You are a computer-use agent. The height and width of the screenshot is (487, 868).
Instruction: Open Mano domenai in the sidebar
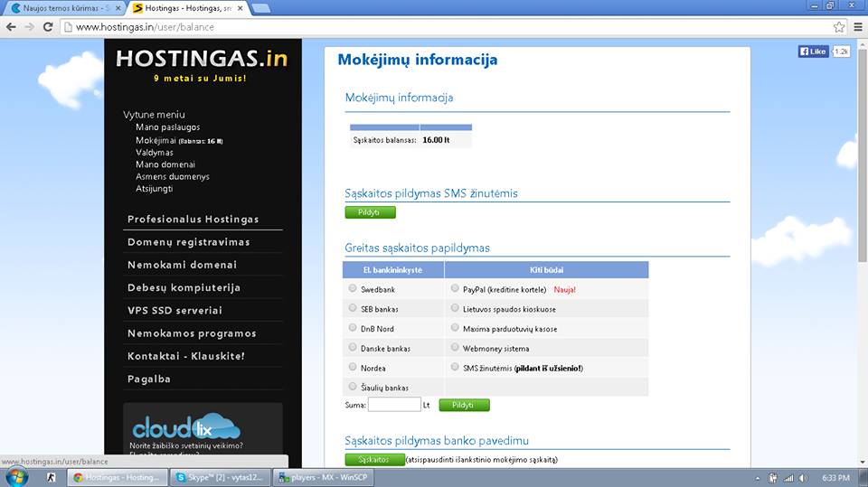[x=165, y=164]
